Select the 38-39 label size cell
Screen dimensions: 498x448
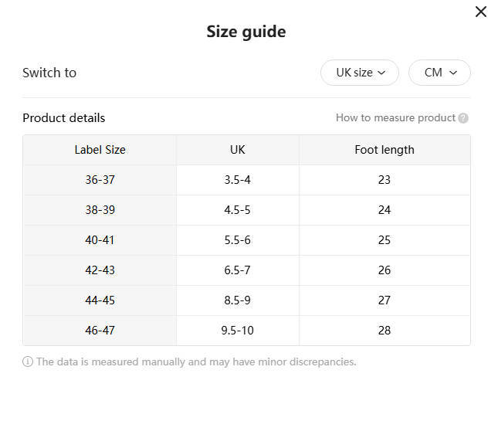click(x=100, y=210)
